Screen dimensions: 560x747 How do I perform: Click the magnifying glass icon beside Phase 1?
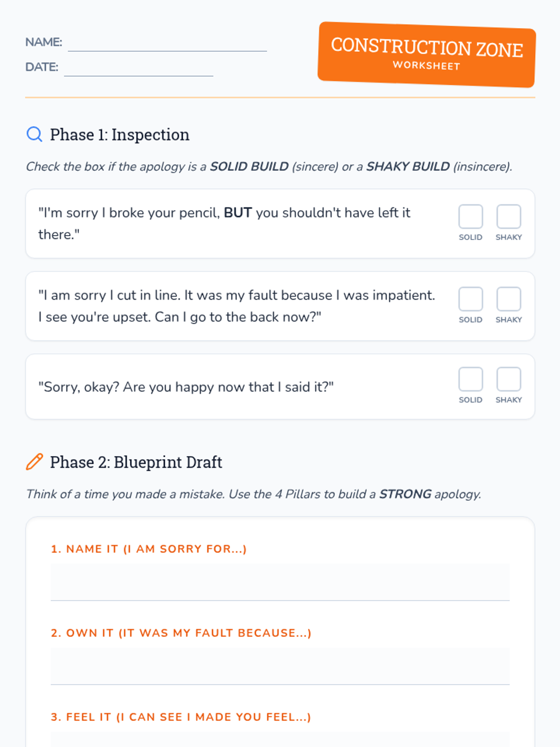point(34,134)
